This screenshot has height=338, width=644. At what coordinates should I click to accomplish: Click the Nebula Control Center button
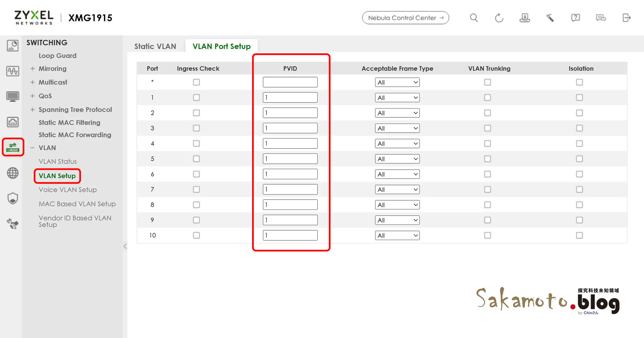[x=405, y=18]
